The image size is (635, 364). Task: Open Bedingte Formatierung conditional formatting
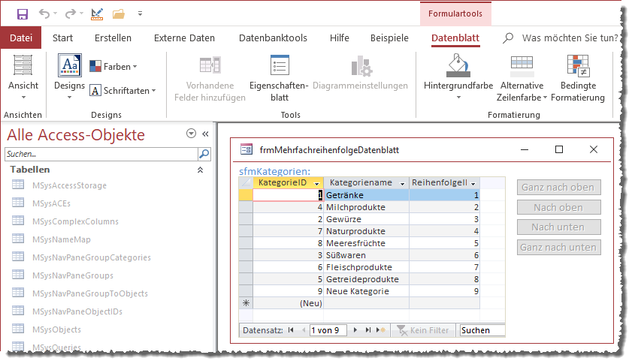(x=578, y=79)
